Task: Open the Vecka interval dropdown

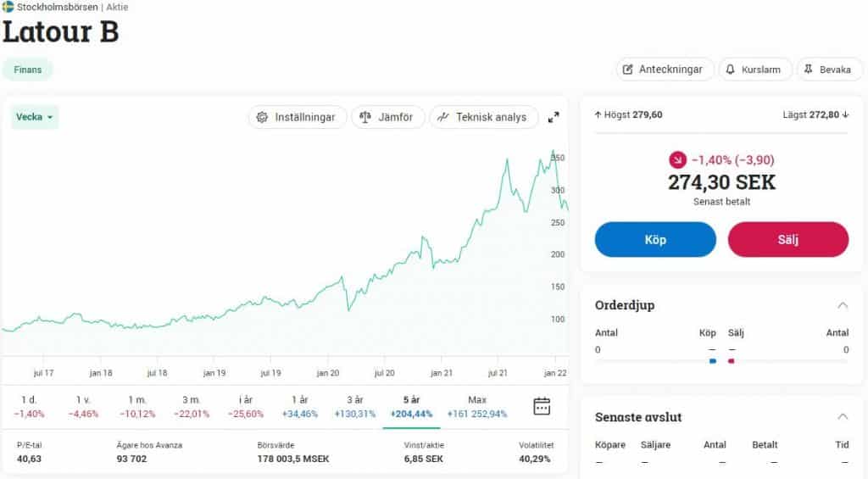Action: [x=35, y=117]
